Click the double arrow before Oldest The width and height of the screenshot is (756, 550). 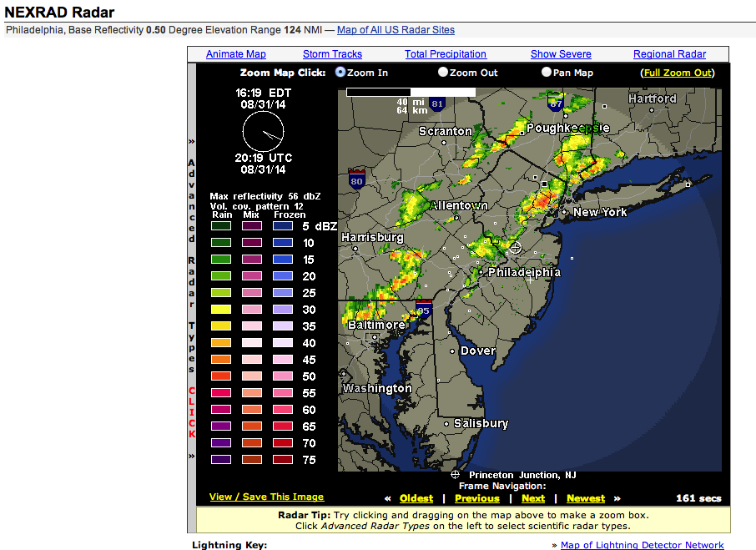[x=388, y=498]
